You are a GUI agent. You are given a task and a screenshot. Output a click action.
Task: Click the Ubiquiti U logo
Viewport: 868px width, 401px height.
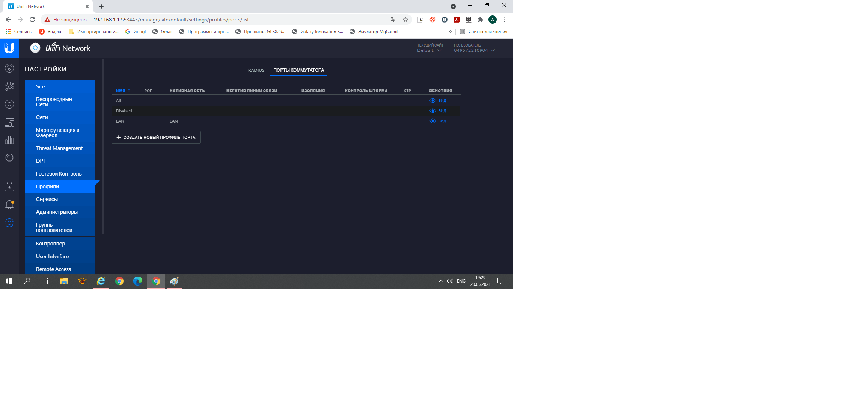9,48
